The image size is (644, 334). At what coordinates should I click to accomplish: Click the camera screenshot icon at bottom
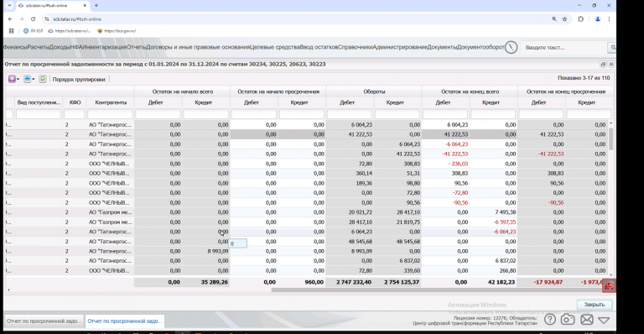(568, 319)
